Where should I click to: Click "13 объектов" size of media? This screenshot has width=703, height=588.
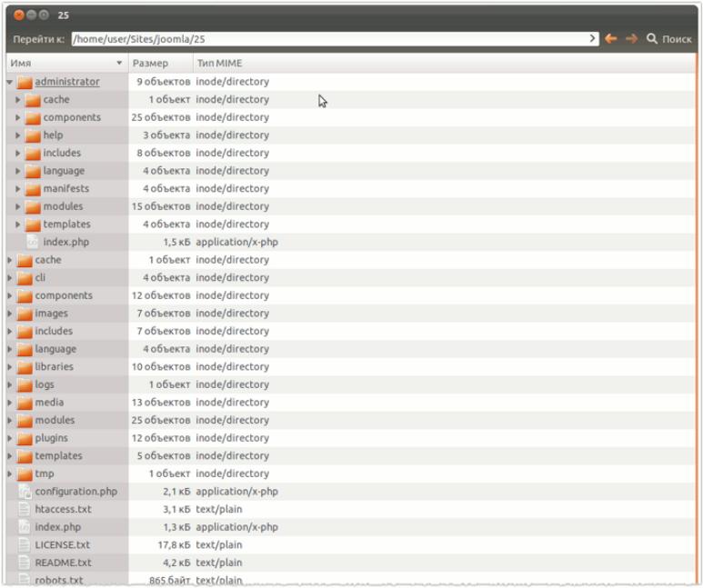point(161,403)
